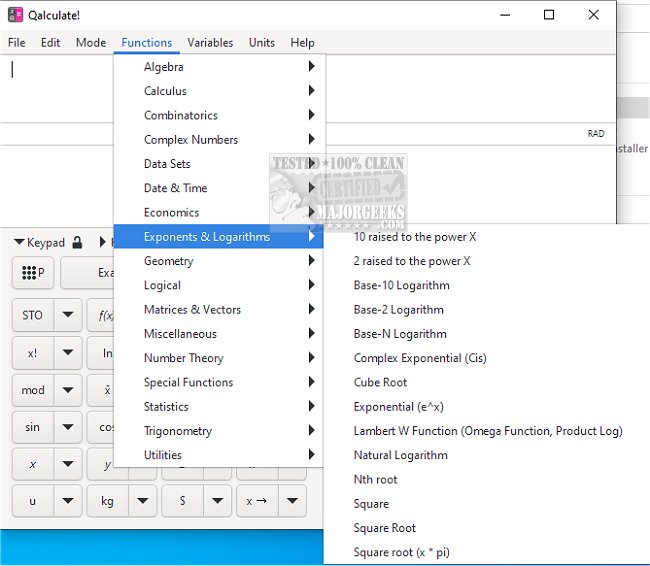Click the factorial x! key
This screenshot has height=566, width=650.
32,354
